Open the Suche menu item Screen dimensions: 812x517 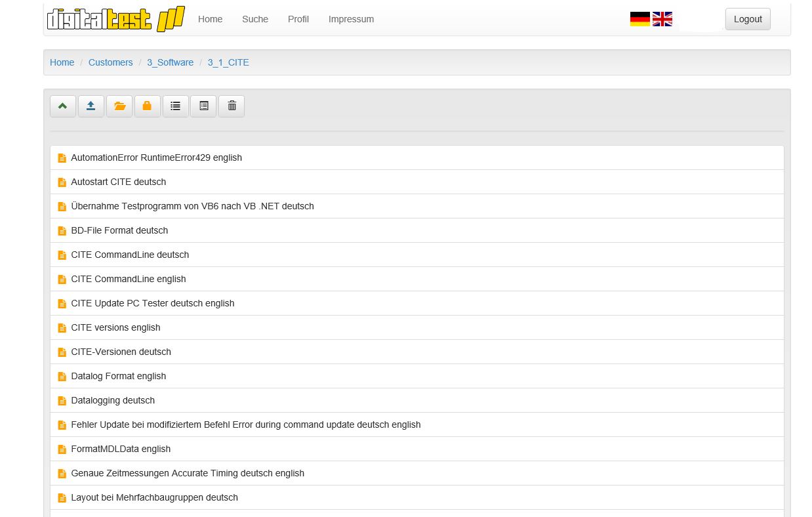pyautogui.click(x=255, y=19)
